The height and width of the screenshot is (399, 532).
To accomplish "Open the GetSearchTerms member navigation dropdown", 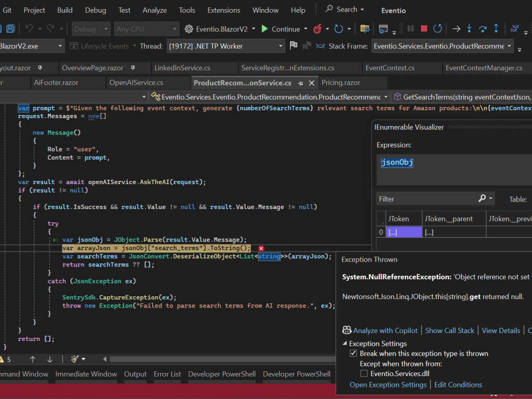I will coord(462,97).
